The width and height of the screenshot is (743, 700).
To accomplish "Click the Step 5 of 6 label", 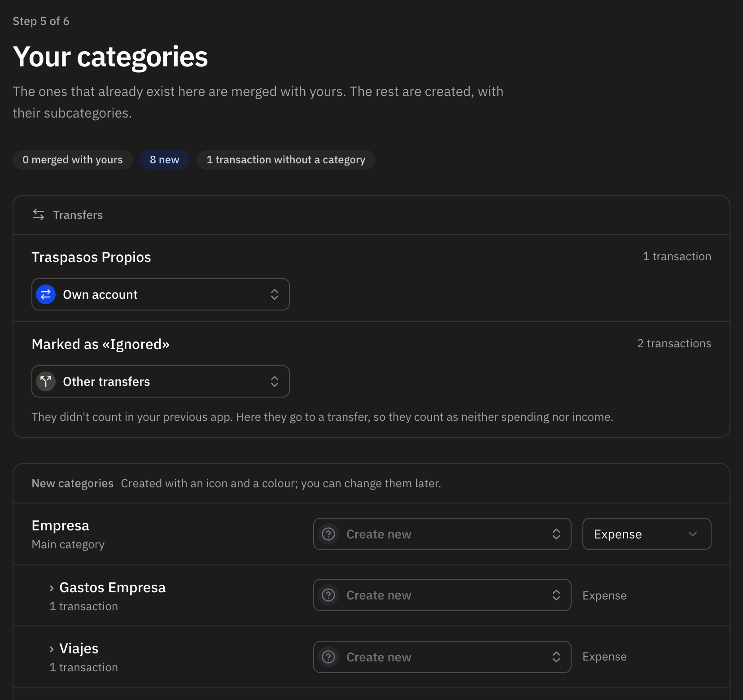I will 41,21.
